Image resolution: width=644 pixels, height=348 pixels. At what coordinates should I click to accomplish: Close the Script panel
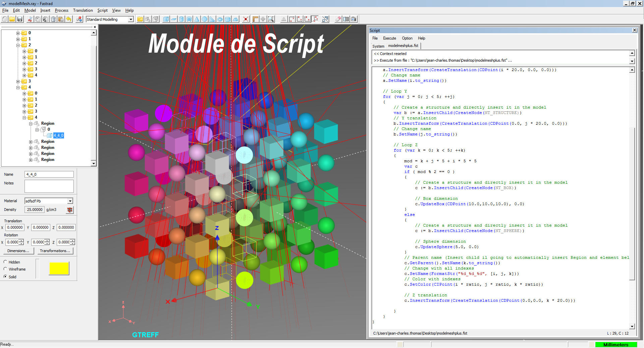coord(634,30)
